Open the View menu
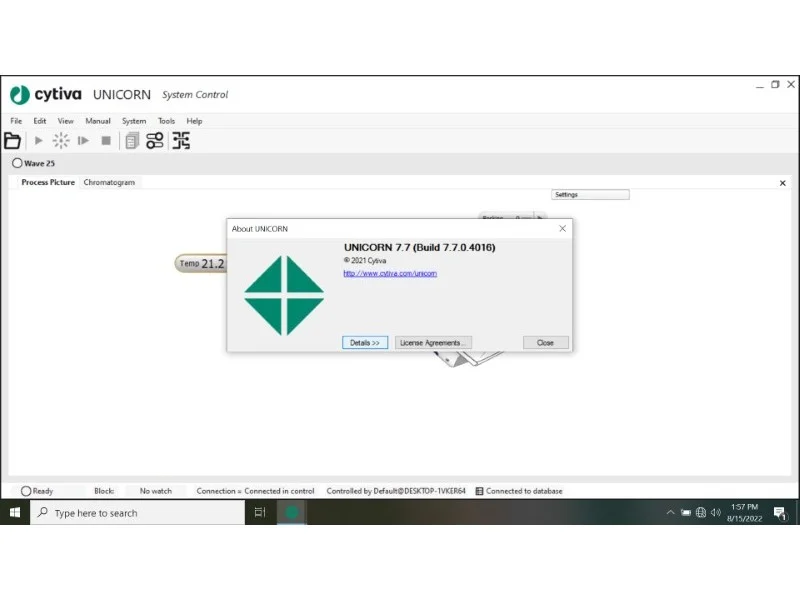Viewport: 800px width, 600px height. pos(65,121)
